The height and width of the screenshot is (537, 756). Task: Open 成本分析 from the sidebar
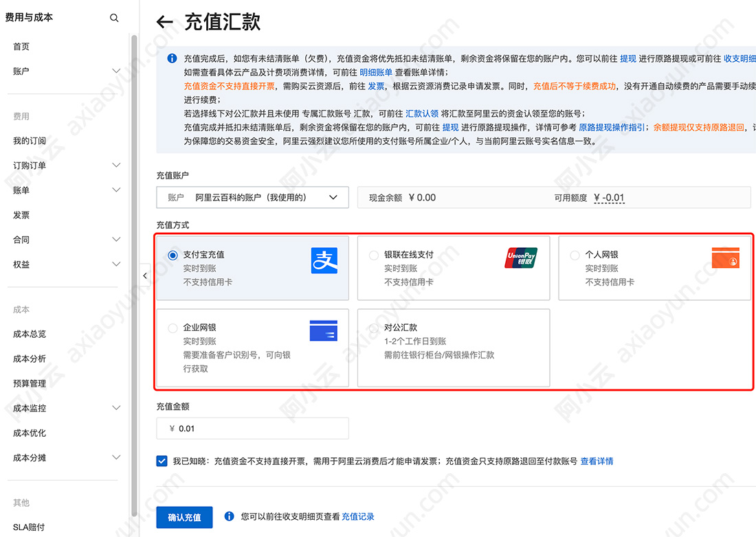pos(28,358)
